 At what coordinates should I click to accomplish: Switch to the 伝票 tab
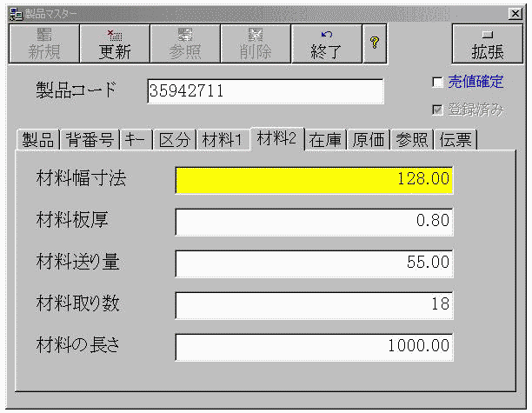click(x=456, y=140)
